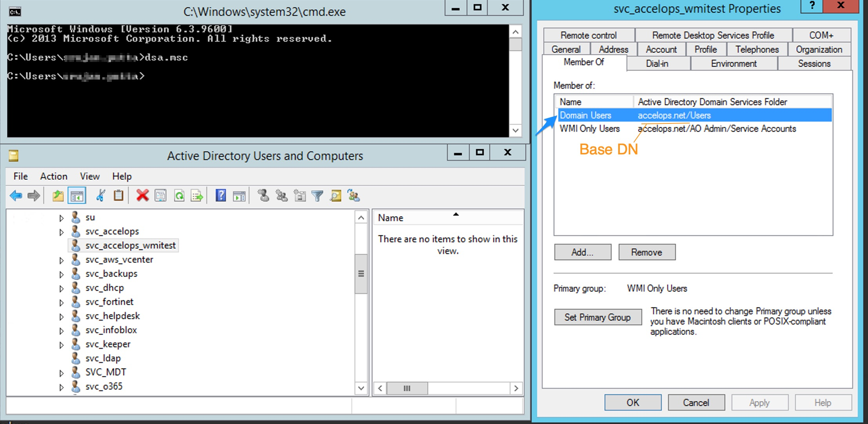Viewport: 868px width, 424px height.
Task: Click the Set Primary Group button
Action: 597,317
